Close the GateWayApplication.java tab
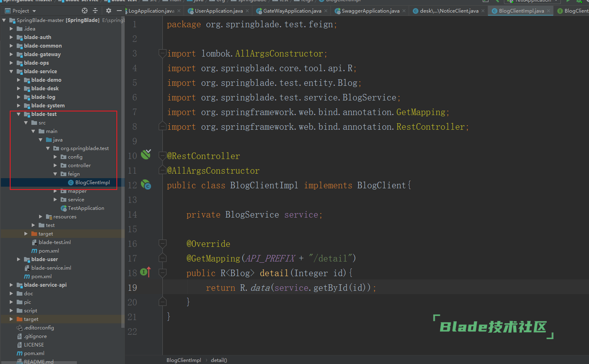This screenshot has width=589, height=364. [x=326, y=11]
